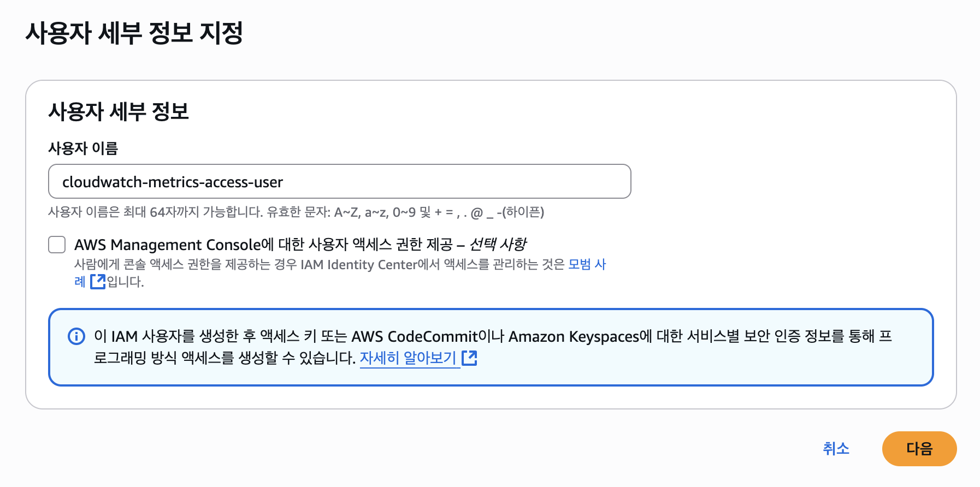Click external link icon beside 자세히 알아보기
980x487 pixels.
(469, 358)
